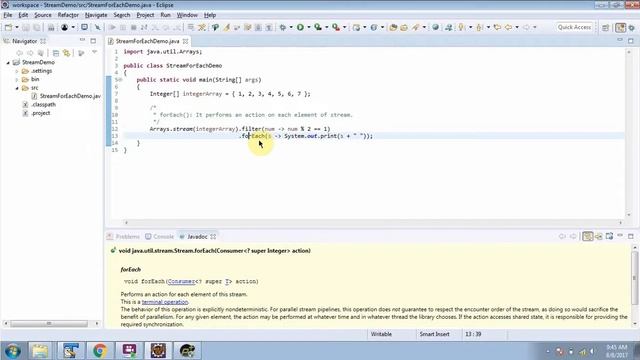The image size is (640, 360).
Task: Click the New Java Class icon
Action: point(374,27)
